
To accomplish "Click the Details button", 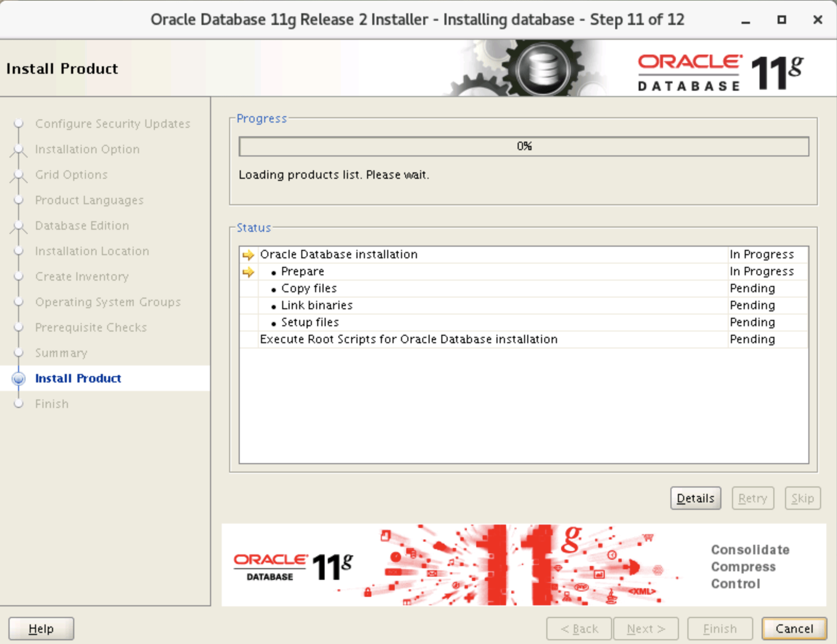I will click(x=695, y=498).
